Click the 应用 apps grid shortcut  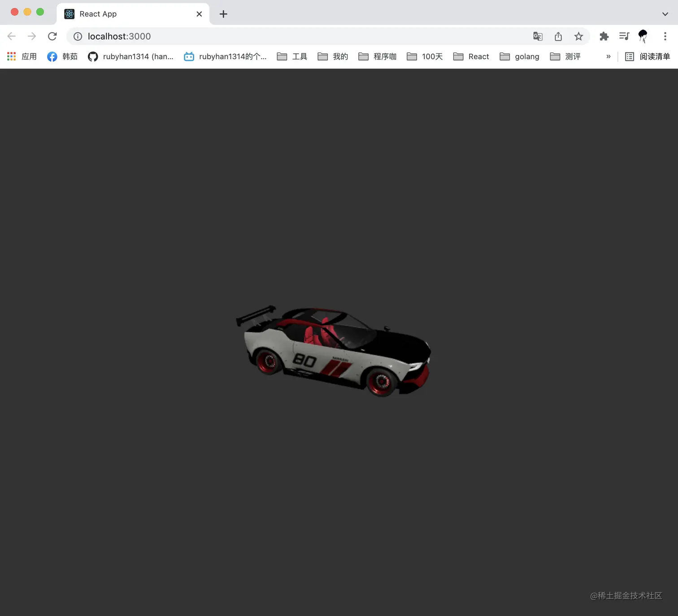click(21, 56)
